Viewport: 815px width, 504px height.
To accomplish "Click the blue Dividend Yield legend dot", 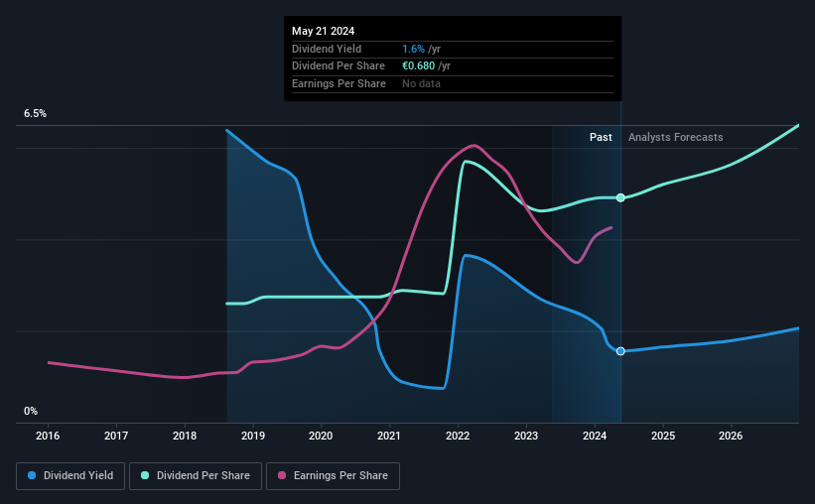I will [x=32, y=475].
